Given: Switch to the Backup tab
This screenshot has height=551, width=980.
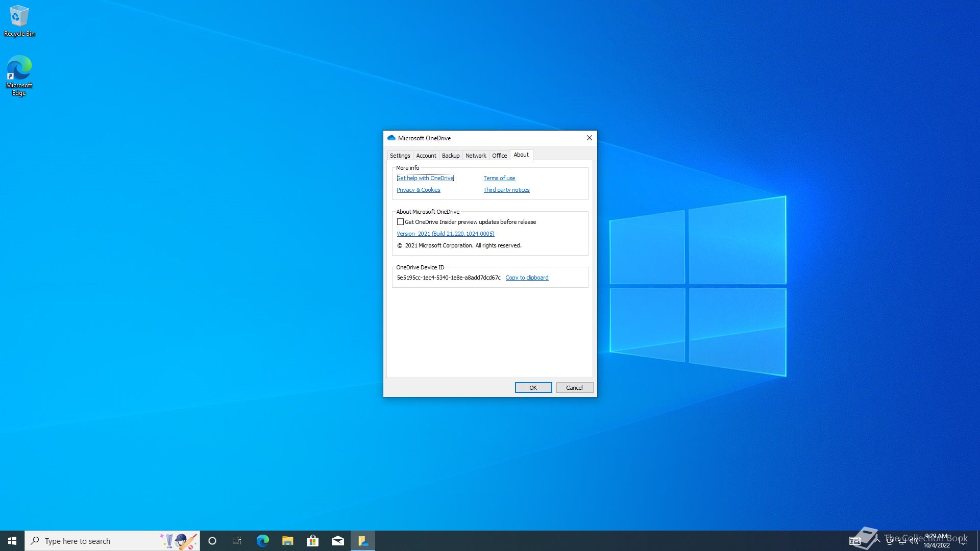Looking at the screenshot, I should coord(451,156).
